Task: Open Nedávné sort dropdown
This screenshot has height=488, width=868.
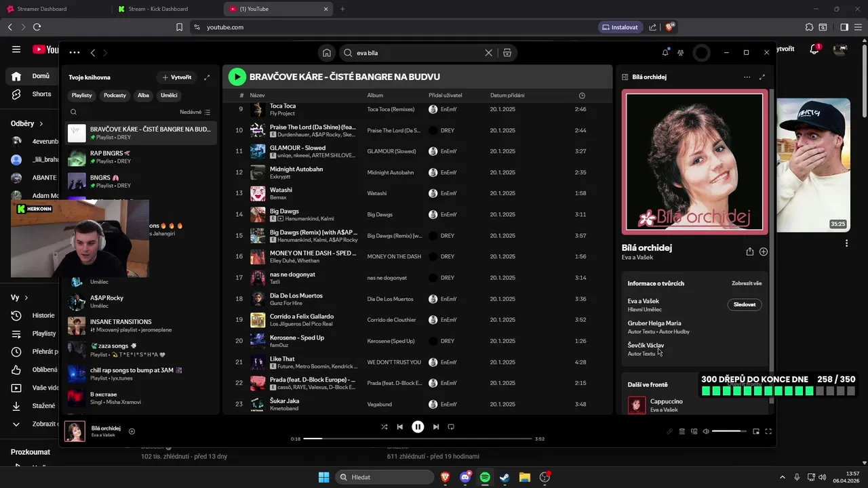Action: click(x=195, y=112)
